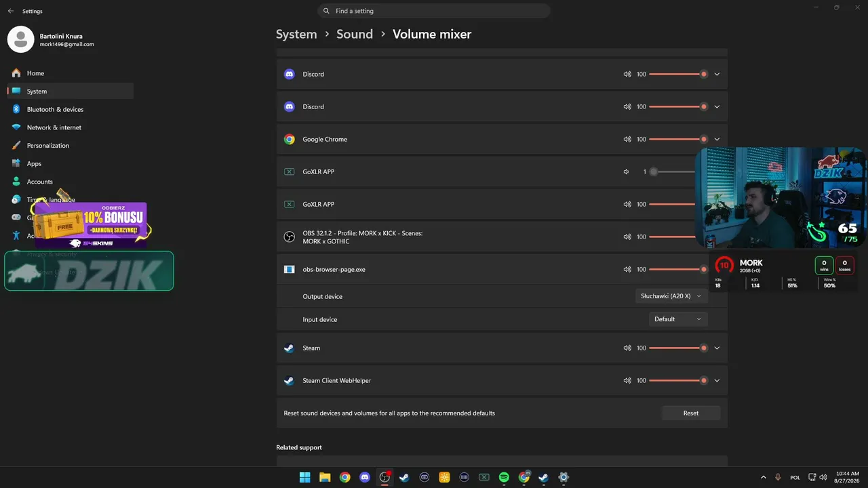
Task: Adjust the Steam volume slider
Action: coord(678,348)
